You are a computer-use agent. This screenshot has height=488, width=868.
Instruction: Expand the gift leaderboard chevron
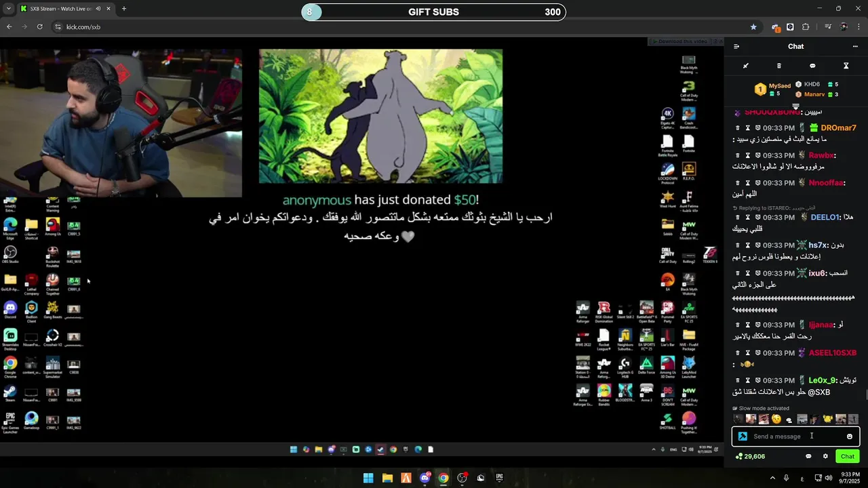[x=795, y=106]
